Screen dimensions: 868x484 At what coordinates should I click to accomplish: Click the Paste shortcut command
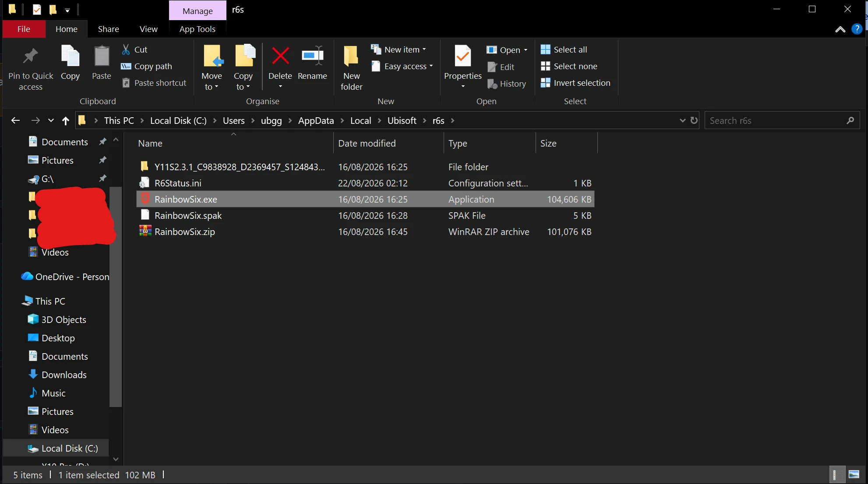(x=154, y=83)
